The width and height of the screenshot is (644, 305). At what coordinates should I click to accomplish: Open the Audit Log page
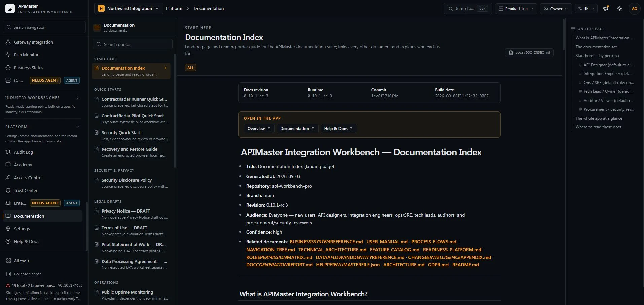[42, 152]
